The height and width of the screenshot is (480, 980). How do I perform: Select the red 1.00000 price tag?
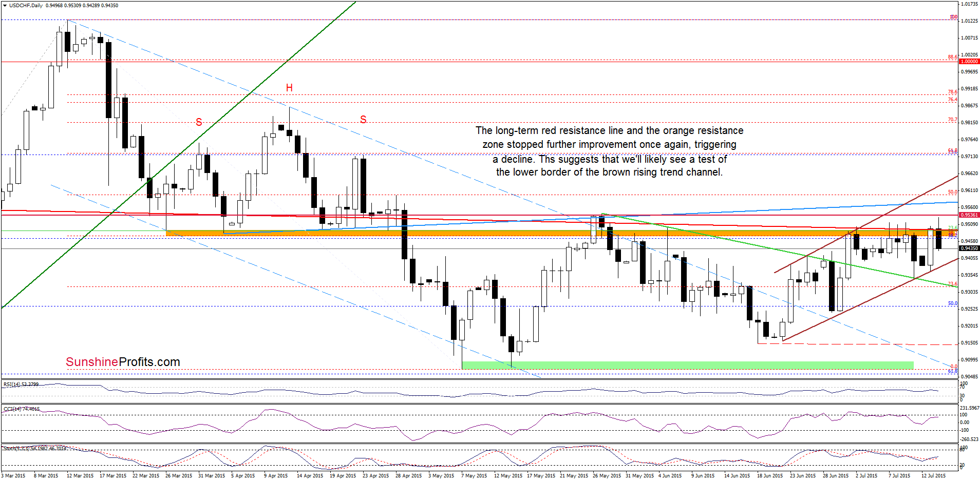969,62
